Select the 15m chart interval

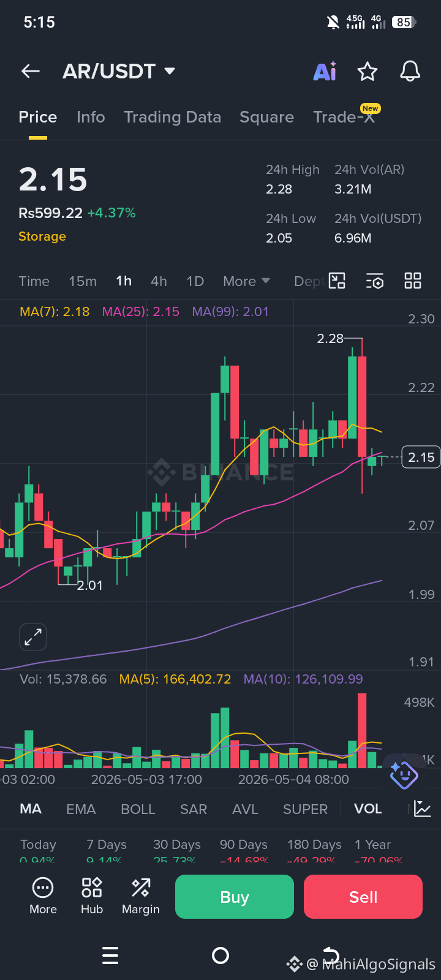[x=83, y=281]
